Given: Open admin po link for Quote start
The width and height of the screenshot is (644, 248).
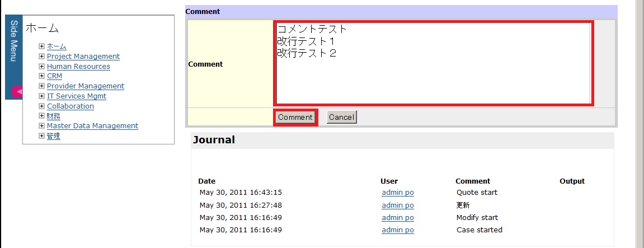Looking at the screenshot, I should pyautogui.click(x=398, y=193).
